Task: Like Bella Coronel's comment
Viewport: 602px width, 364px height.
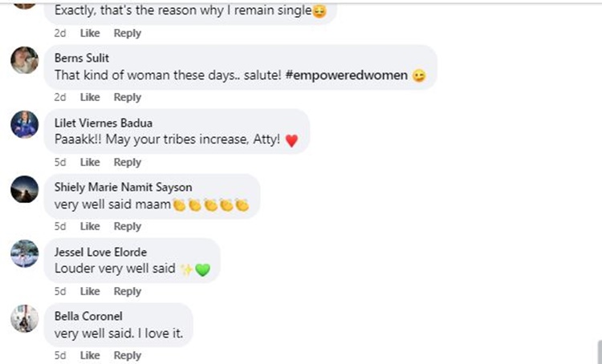Action: (90, 355)
